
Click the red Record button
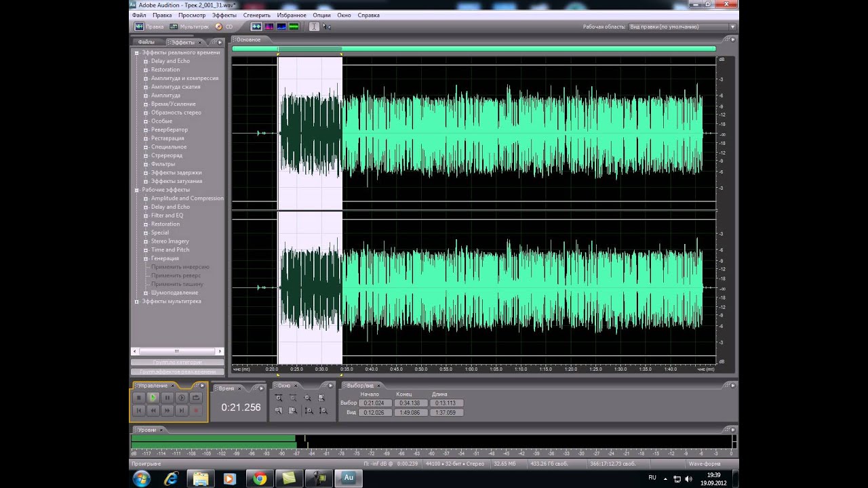[x=196, y=410]
